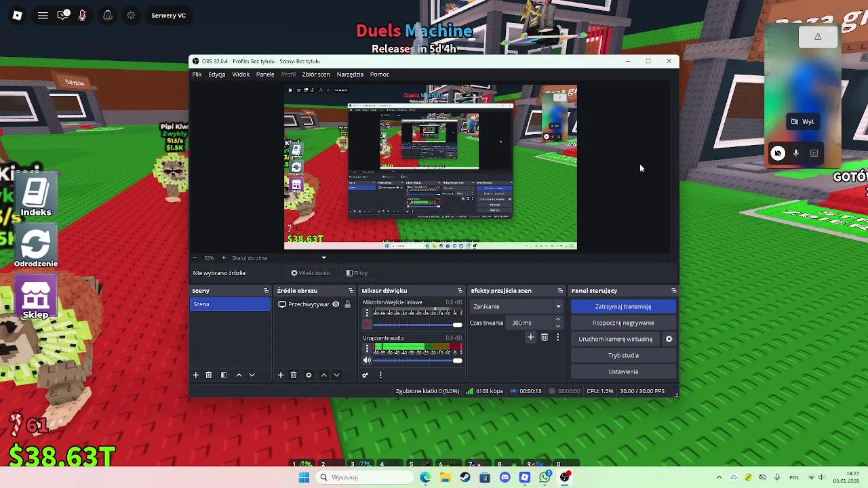This screenshot has width=868, height=488.
Task: Open Roblox hamburger menu
Action: pyautogui.click(x=43, y=15)
